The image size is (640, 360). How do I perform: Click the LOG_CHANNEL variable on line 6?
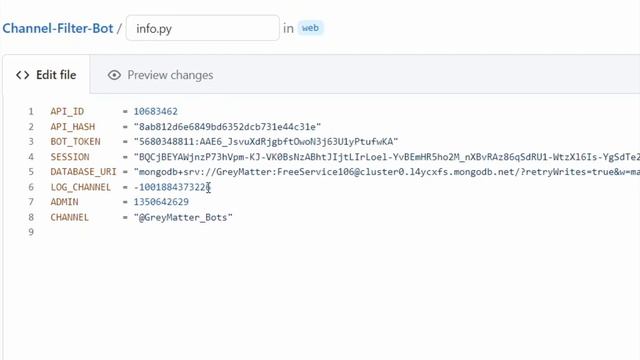click(x=80, y=187)
